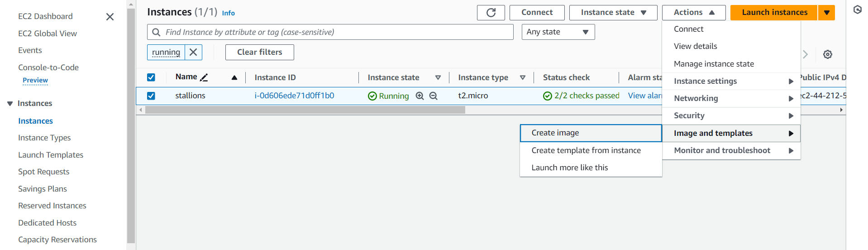Toggle the select-all instances checkbox
Image resolution: width=868 pixels, height=250 pixels.
tap(151, 77)
